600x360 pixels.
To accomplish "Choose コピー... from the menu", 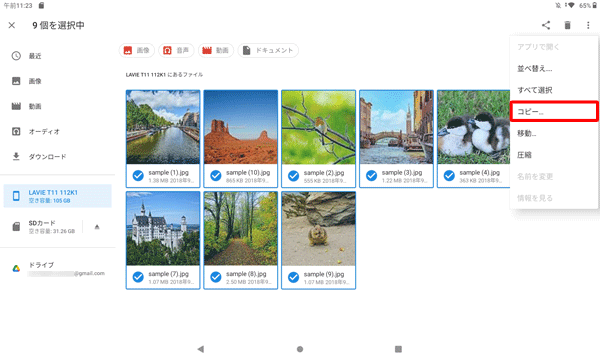I will pyautogui.click(x=554, y=112).
